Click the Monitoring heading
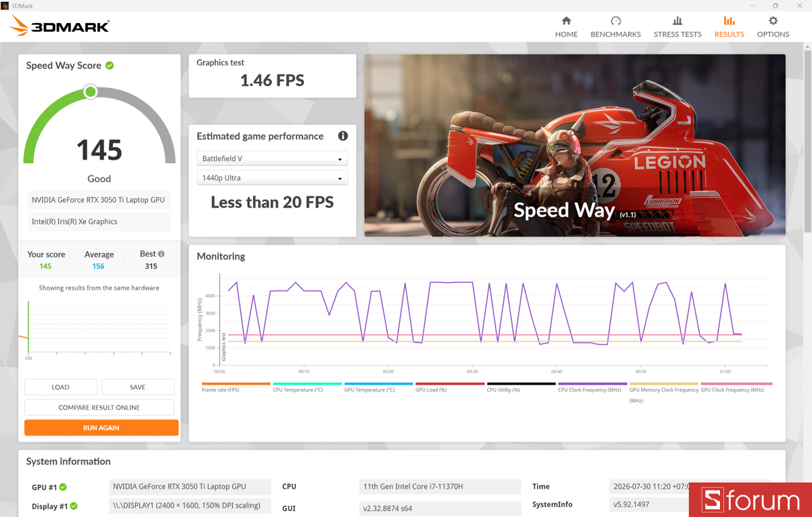Viewport: 812px width, 517px height. (221, 256)
